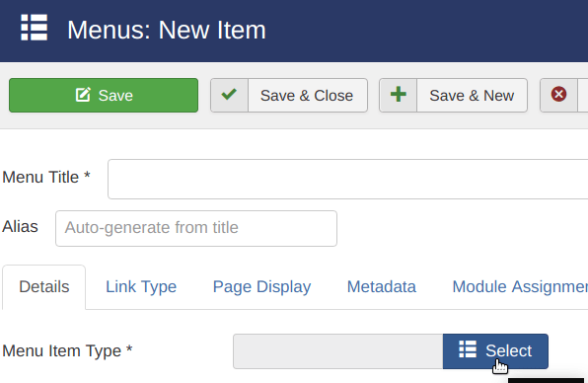588x383 pixels.
Task: Choose Save & New
Action: [x=453, y=96]
